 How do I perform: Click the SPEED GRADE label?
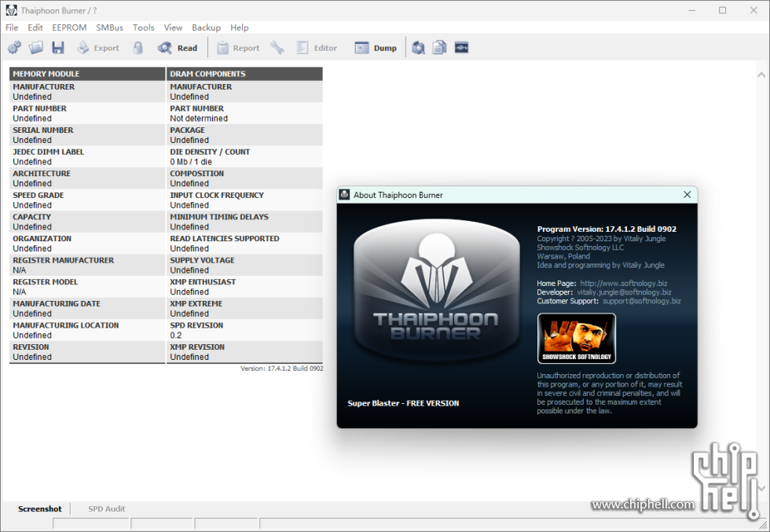point(38,195)
